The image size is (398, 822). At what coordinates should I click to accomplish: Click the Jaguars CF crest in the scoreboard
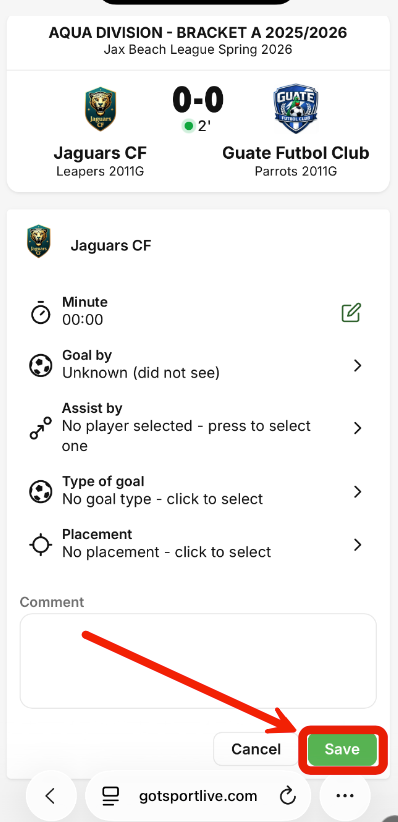tap(100, 109)
